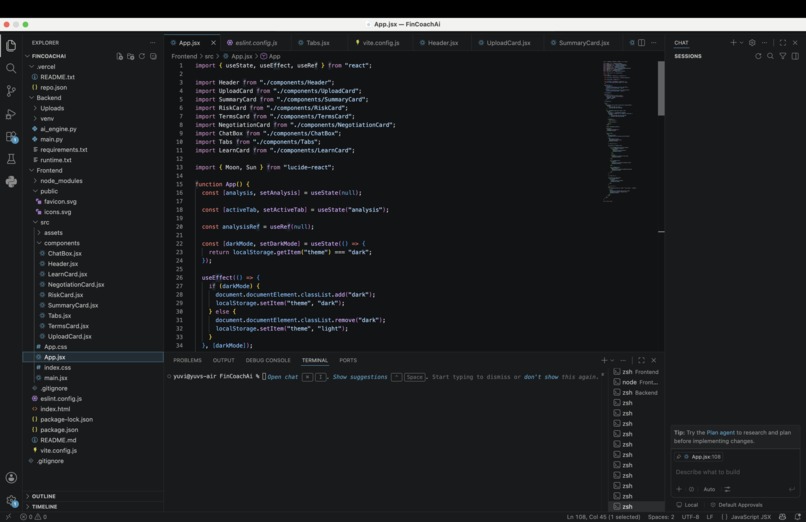This screenshot has width=806, height=522.
Task: Add a new terminal with plus icon
Action: [x=604, y=361]
